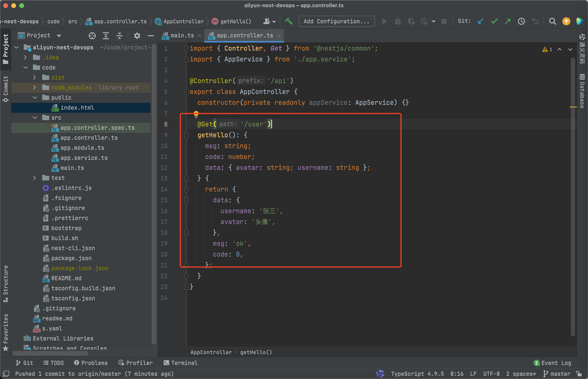Run the configuration with the play icon
This screenshot has width=588, height=379.
(384, 21)
